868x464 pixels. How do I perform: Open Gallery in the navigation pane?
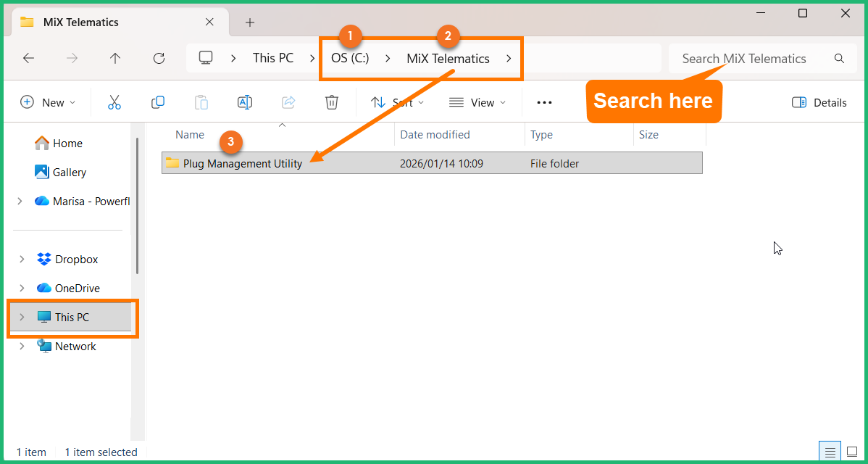[x=60, y=173]
